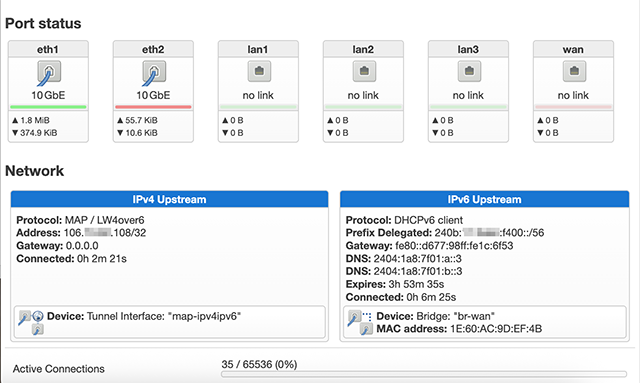Click the eth1 10 GbE speed label
Screen dimensions: 640x383
pyautogui.click(x=48, y=95)
